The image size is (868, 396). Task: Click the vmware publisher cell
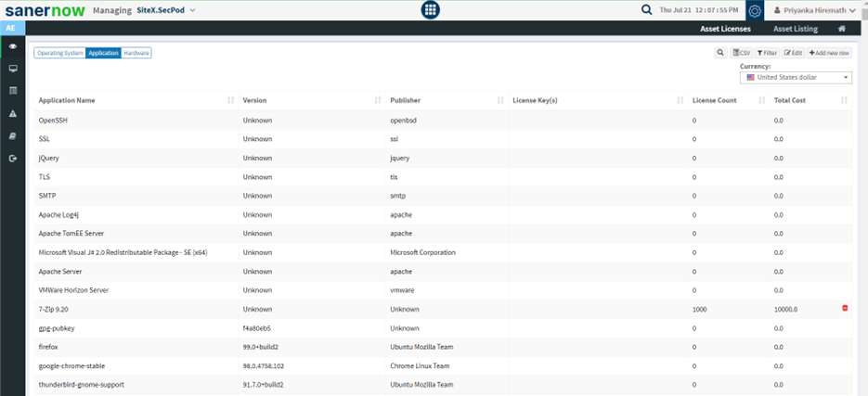coord(403,290)
